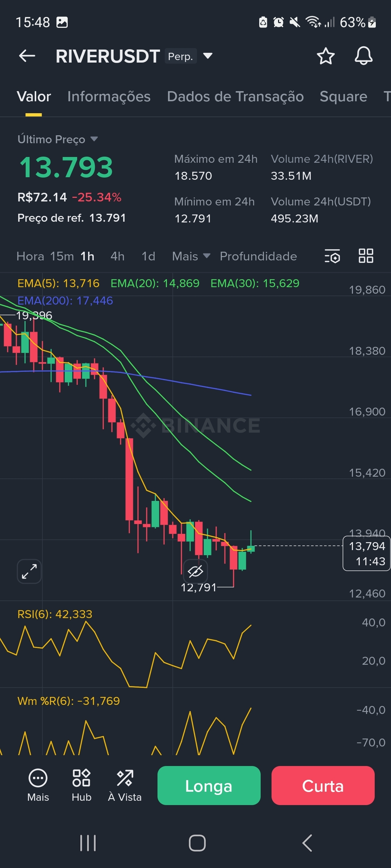
Task: Open a long position with Longa
Action: (x=209, y=786)
